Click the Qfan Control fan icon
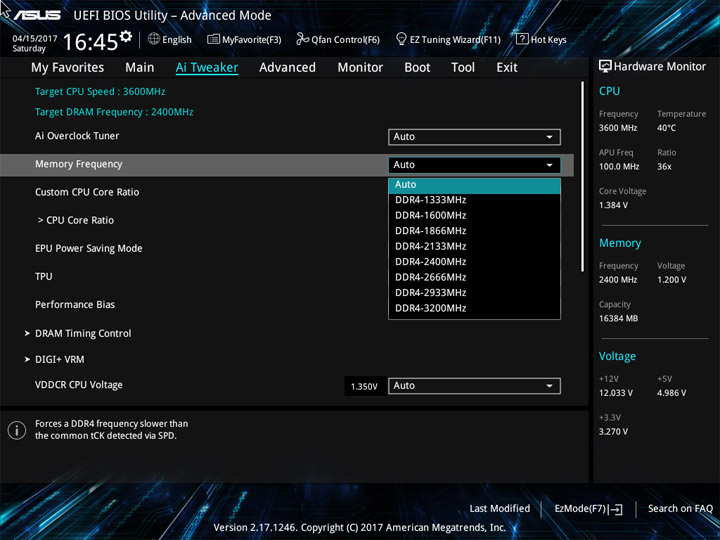This screenshot has height=540, width=720. click(302, 39)
